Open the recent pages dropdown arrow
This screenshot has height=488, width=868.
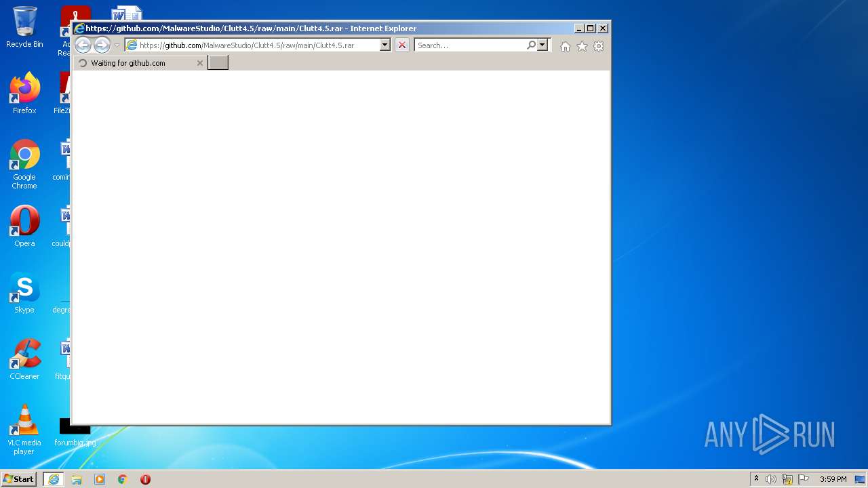pos(117,45)
